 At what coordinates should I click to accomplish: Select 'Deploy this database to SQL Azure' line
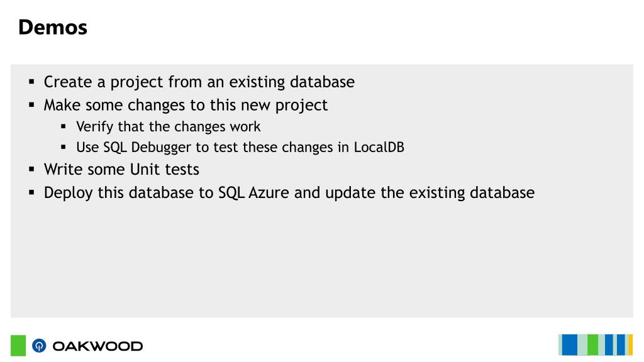(x=289, y=193)
